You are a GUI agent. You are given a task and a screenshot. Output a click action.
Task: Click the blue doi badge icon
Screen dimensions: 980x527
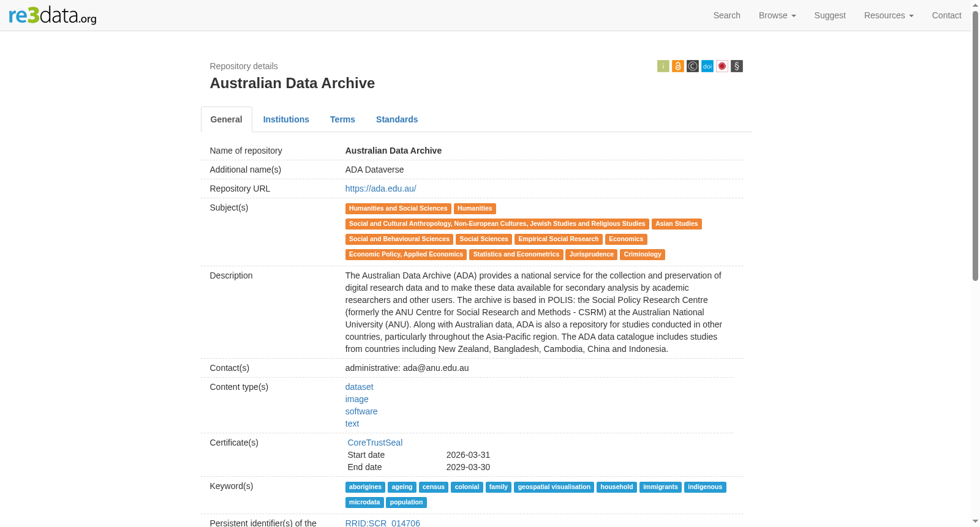tap(707, 66)
